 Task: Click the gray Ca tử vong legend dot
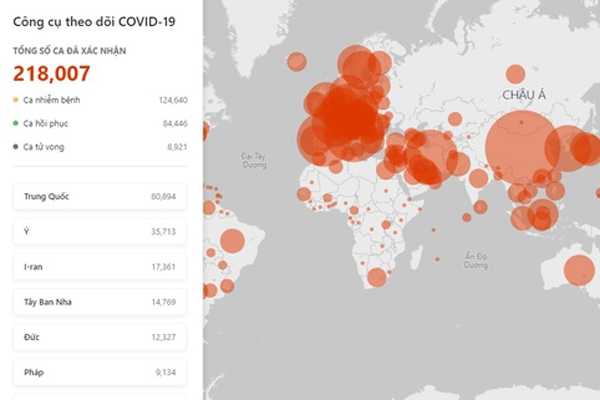15,146
